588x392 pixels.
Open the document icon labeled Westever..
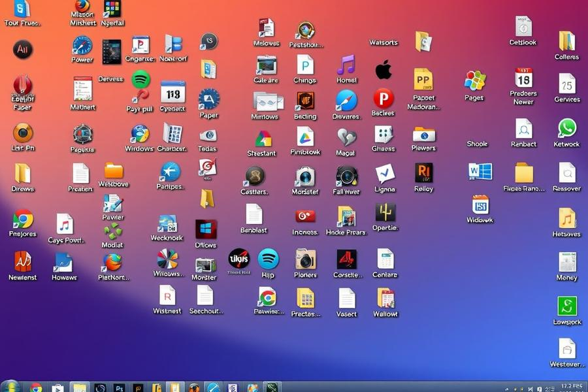[566, 348]
